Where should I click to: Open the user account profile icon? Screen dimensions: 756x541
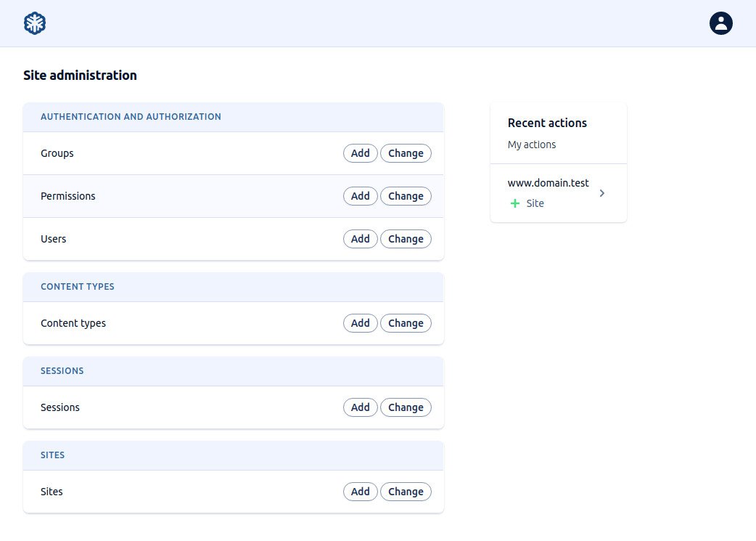[720, 23]
